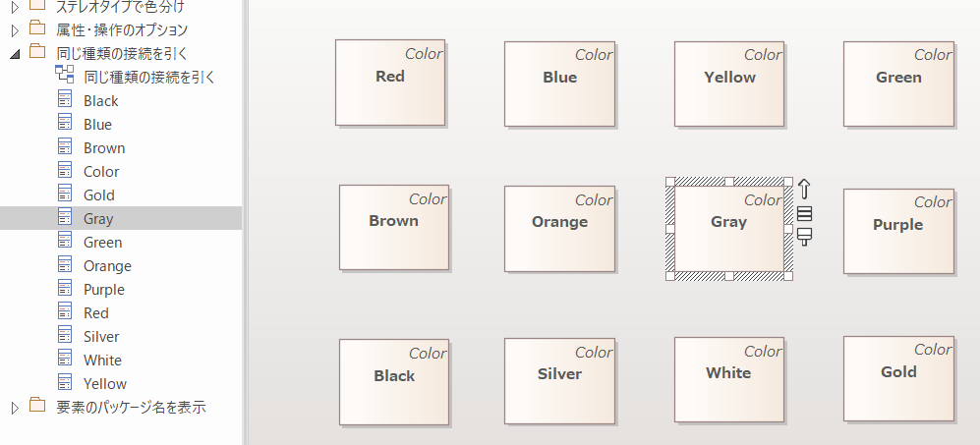Click the Quick Linker arrow beside Gray

point(804,189)
